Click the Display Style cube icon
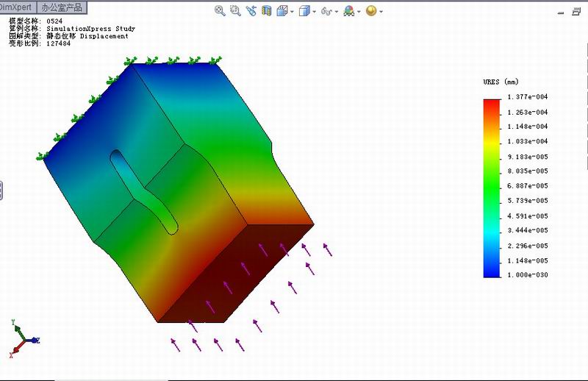The height and width of the screenshot is (381, 588). (x=304, y=11)
